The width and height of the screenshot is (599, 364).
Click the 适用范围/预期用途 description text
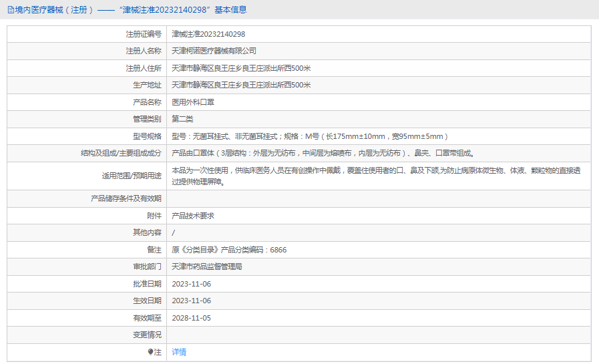376,176
